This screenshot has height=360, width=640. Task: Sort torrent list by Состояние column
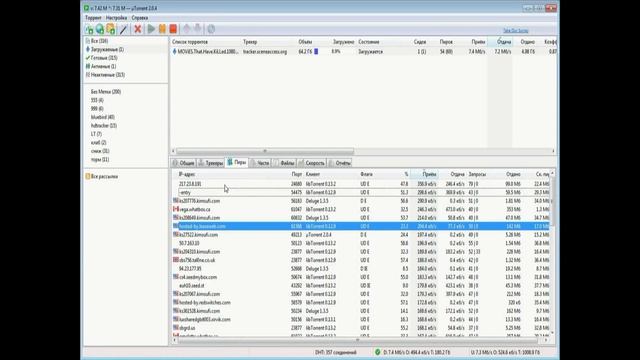tap(369, 42)
